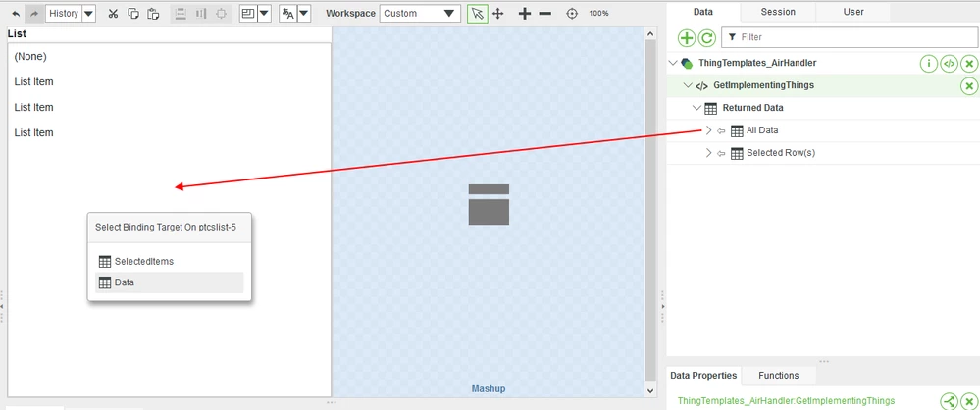Click the copy icon in the toolbar
This screenshot has height=410, width=980.
click(x=133, y=13)
